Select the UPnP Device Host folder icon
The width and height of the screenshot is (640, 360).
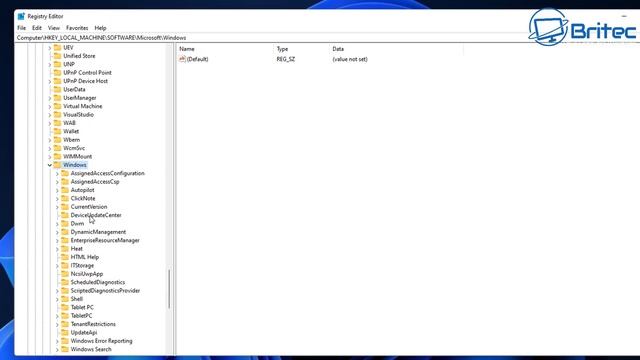coord(58,81)
